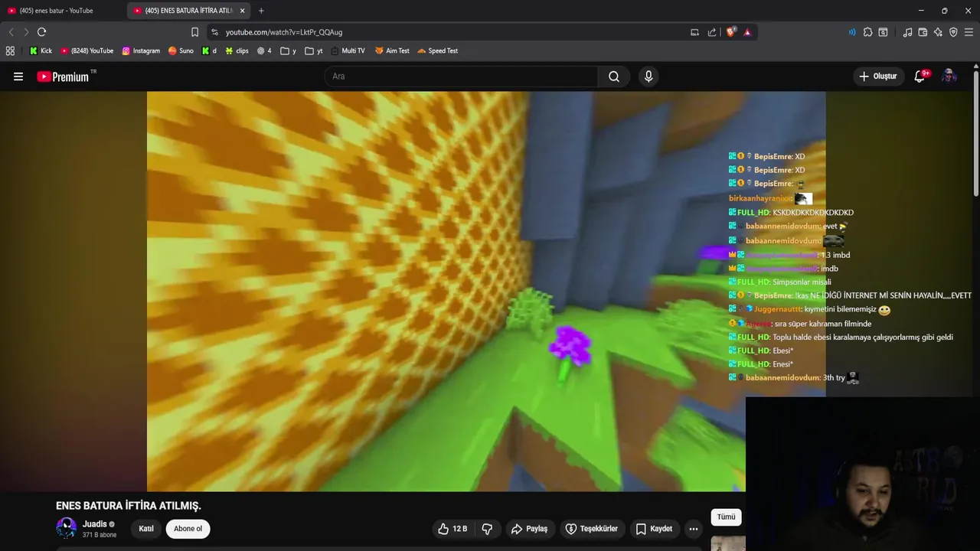This screenshot has width=980, height=551.
Task: Open clips bookmark
Action: (237, 51)
